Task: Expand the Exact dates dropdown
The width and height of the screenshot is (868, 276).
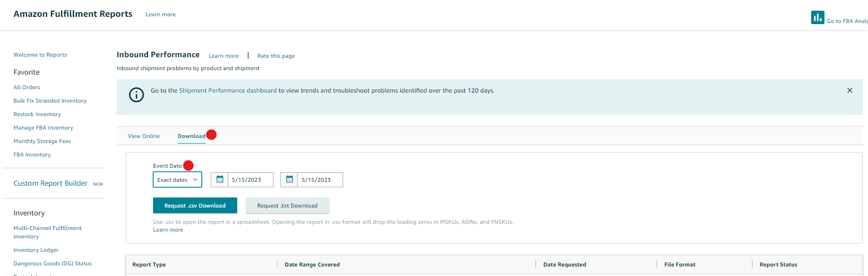Action: pos(177,180)
